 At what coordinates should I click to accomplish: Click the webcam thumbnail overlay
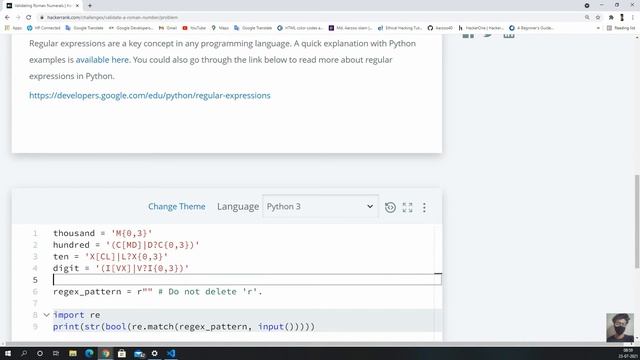pos(620,327)
